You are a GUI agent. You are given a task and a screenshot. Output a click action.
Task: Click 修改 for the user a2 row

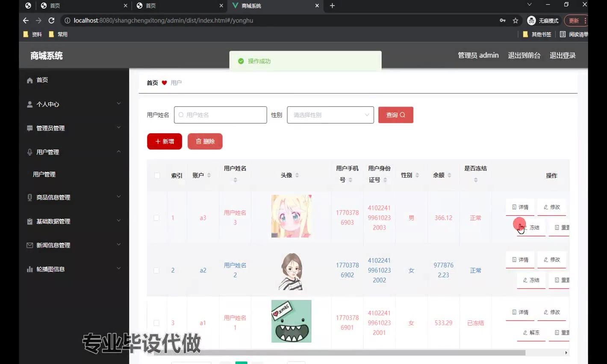click(552, 260)
